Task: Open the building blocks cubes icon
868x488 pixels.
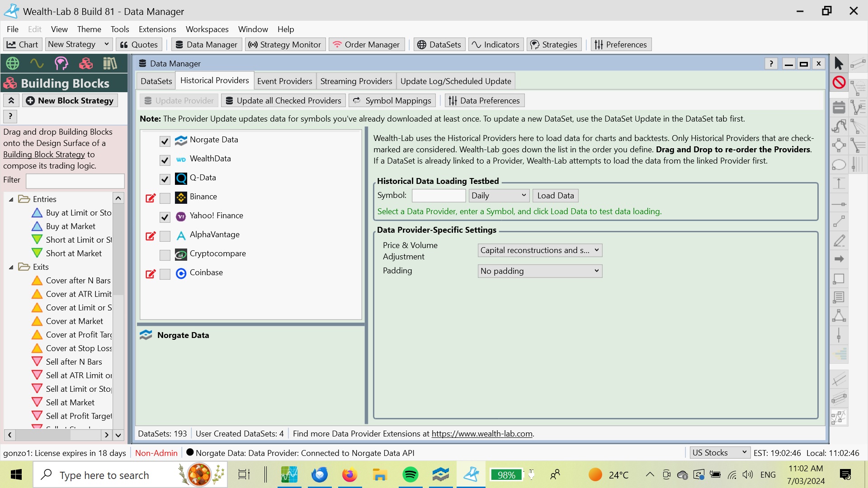Action: point(85,63)
